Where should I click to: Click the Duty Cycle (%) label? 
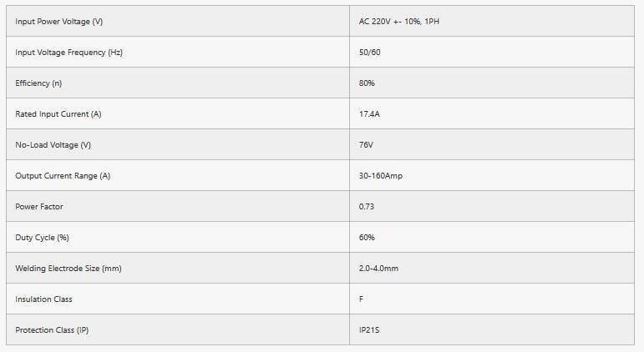(42, 238)
